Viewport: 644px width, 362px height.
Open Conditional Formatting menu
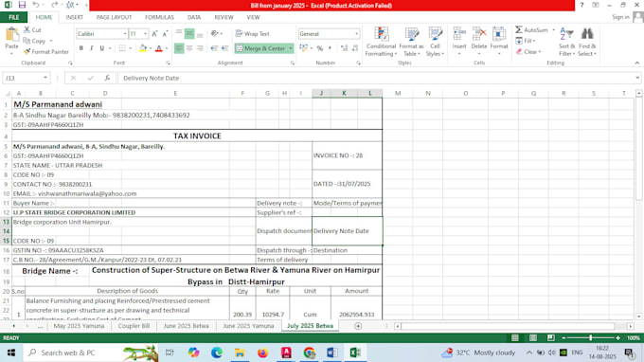[x=381, y=42]
